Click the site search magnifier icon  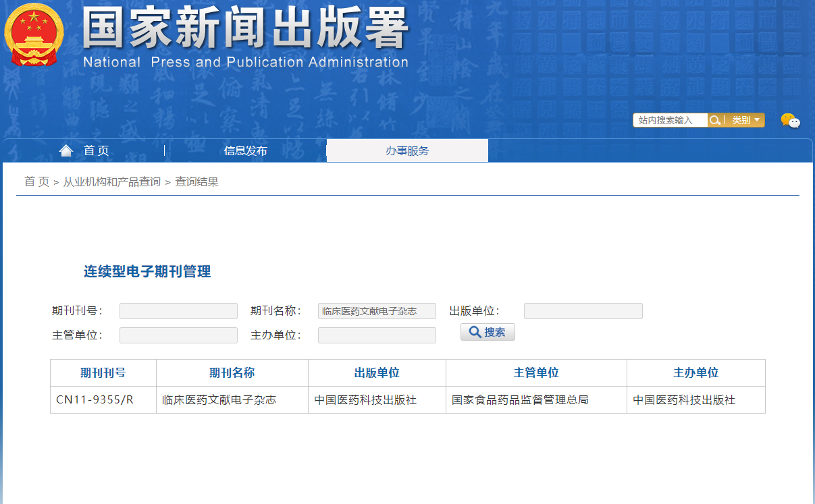click(x=714, y=120)
